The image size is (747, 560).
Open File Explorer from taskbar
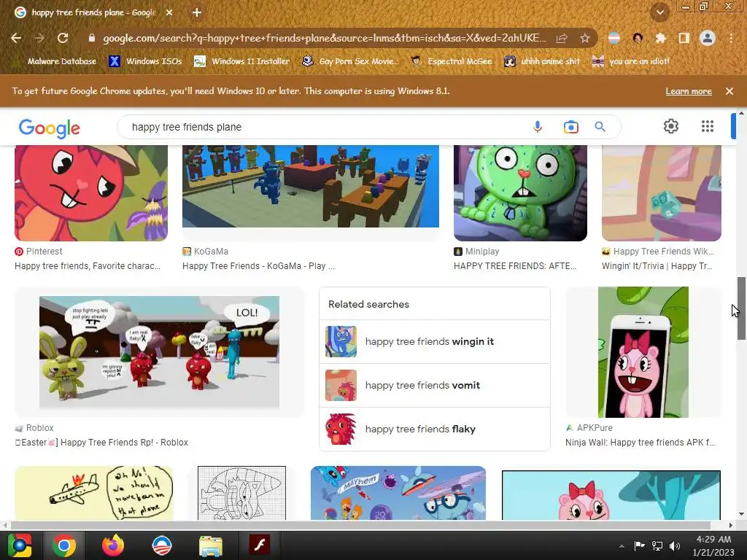tap(210, 545)
